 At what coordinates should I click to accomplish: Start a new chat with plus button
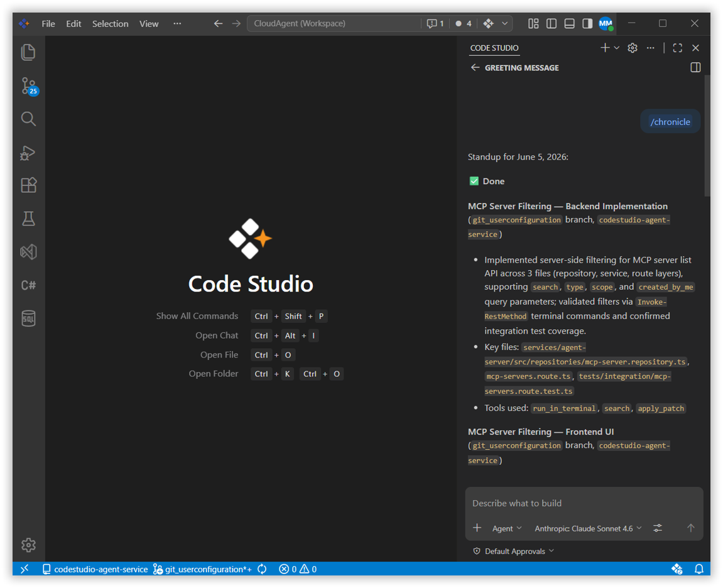605,48
